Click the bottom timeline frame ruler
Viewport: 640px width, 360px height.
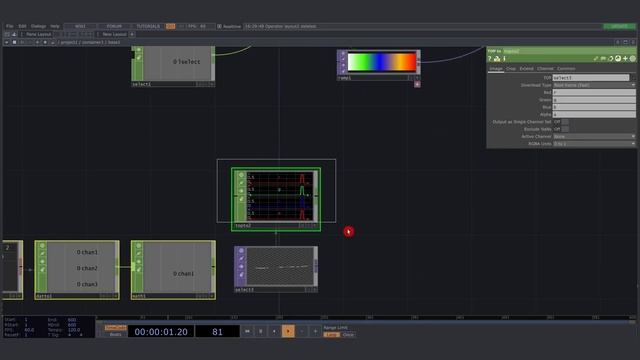(x=366, y=317)
